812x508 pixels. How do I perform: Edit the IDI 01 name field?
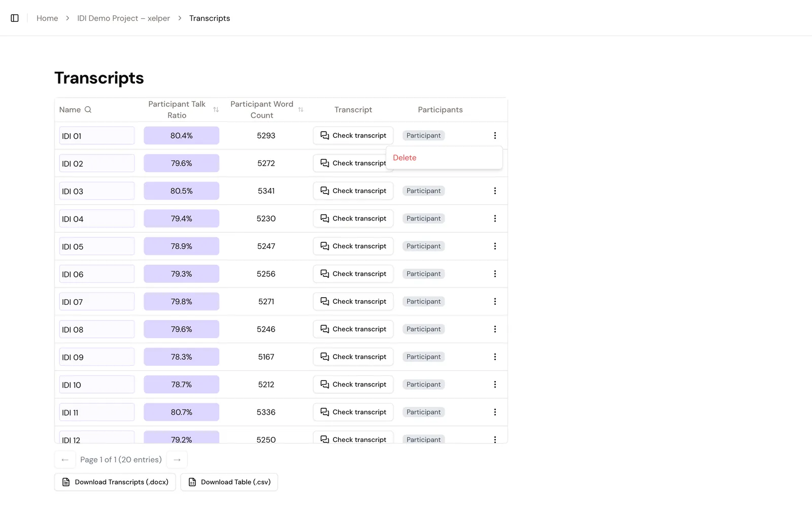pyautogui.click(x=97, y=136)
